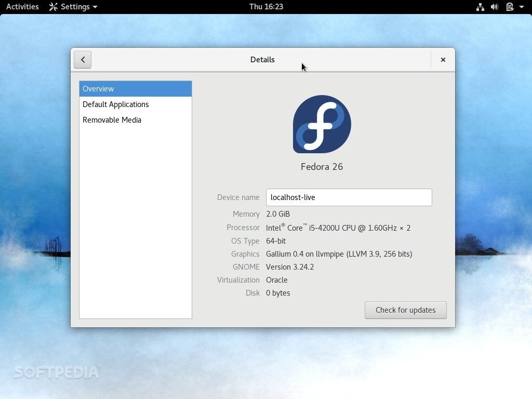532x399 pixels.
Task: Click the Settings wrench icon in top bar
Action: click(54, 7)
